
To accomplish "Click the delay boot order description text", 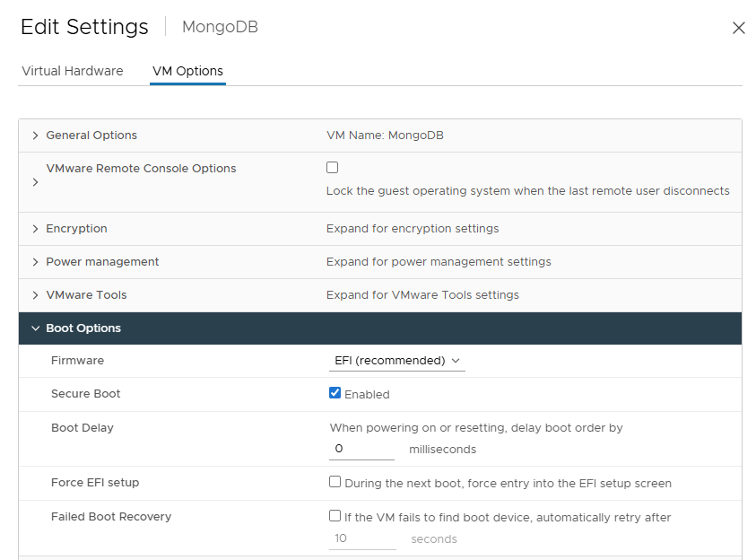I will pos(476,428).
